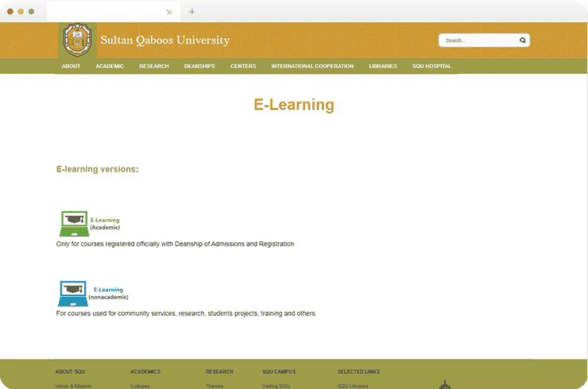This screenshot has height=389, width=588.
Task: Open a new browser tab with plus
Action: [191, 12]
